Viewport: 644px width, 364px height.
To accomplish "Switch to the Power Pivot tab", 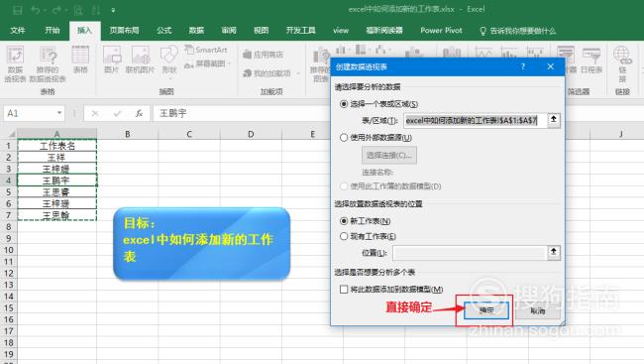I will [441, 31].
